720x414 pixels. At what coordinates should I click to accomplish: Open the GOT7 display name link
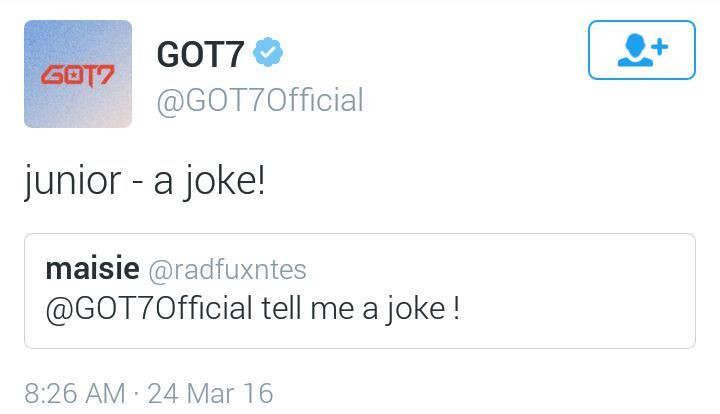pos(200,55)
